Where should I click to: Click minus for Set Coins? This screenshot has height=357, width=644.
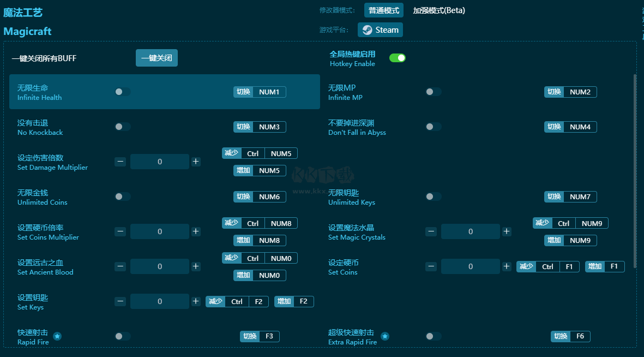431,266
